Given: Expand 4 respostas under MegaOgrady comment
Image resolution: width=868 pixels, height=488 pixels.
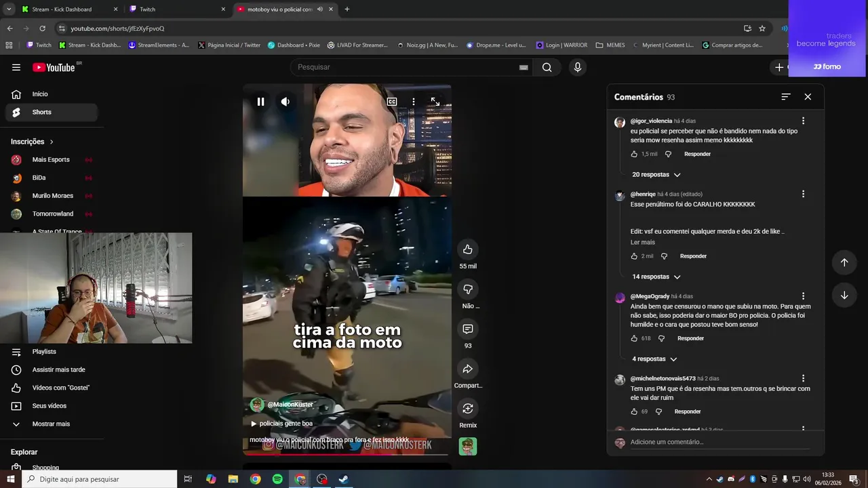Looking at the screenshot, I should click(x=654, y=359).
